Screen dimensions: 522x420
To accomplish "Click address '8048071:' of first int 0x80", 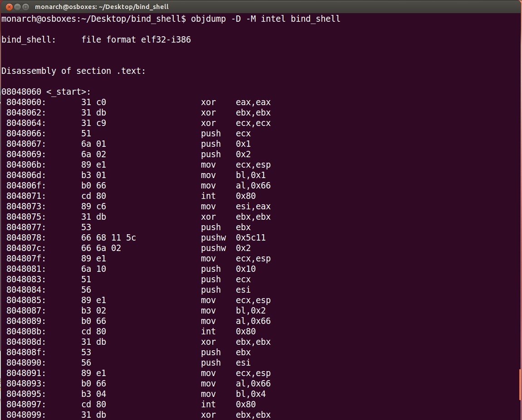I will (26, 196).
